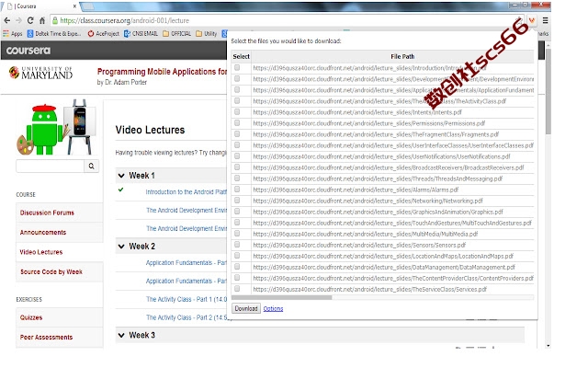
Task: Open the Deltek Time & Expense bookmark
Action: [x=54, y=34]
